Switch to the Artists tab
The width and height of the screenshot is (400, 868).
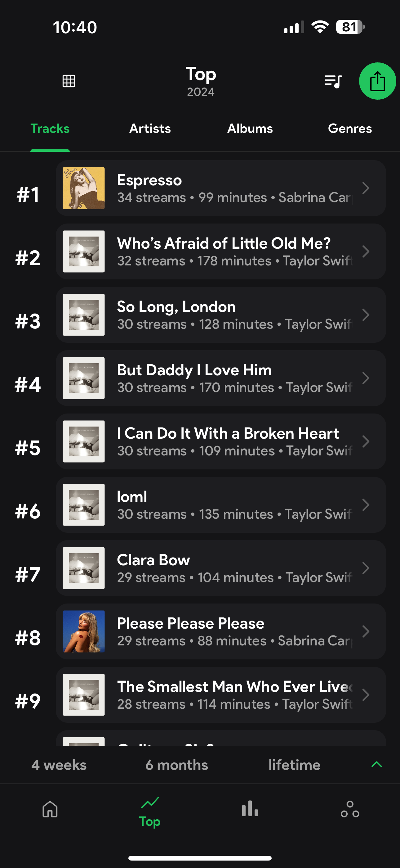pyautogui.click(x=150, y=129)
